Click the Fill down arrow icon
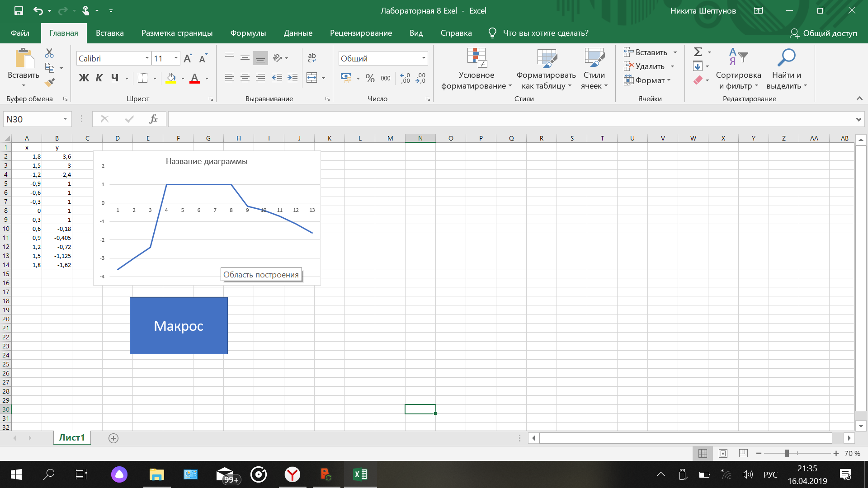The image size is (868, 488). pos(698,66)
